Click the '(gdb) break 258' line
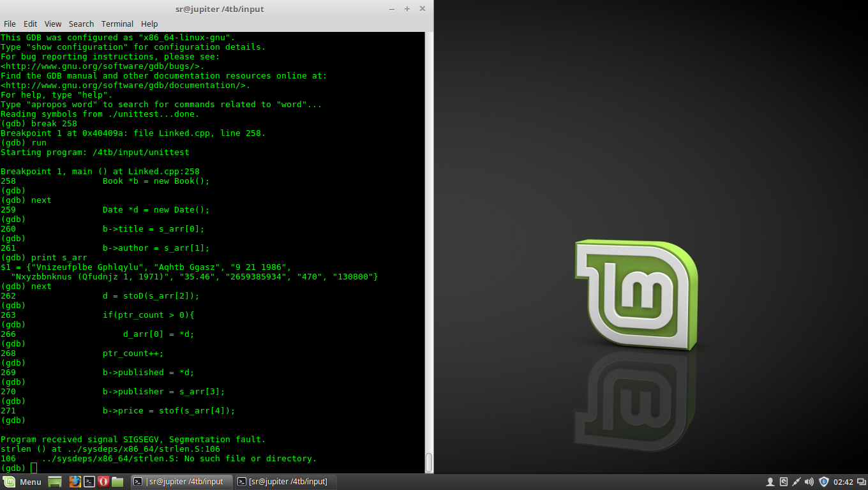This screenshot has height=490, width=868. [38, 124]
